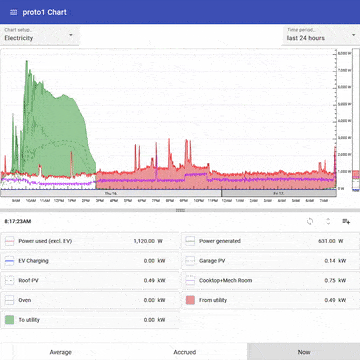Viewport: 360px width, 360px height.
Task: Click the current-value bar column right of chart
Action: click(x=356, y=120)
